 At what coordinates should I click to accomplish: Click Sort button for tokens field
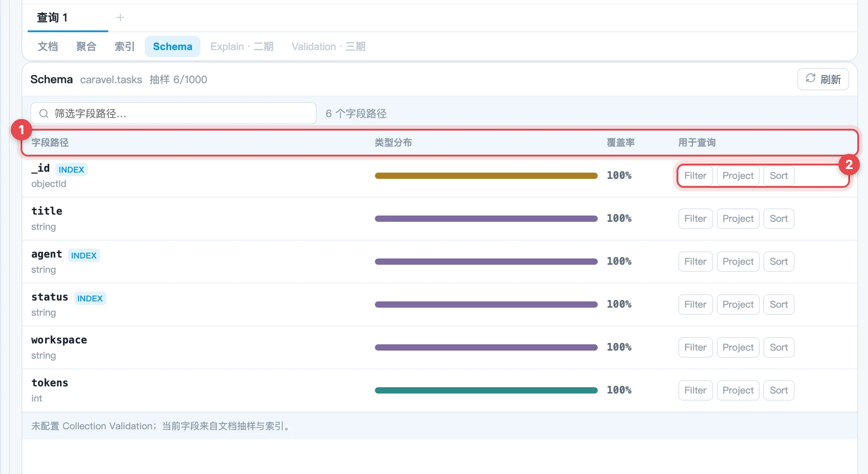click(779, 390)
